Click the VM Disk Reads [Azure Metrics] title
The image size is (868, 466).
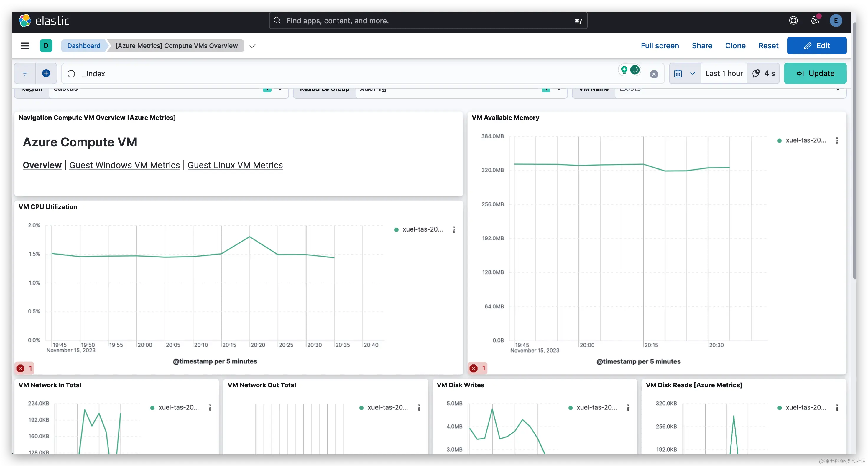tap(694, 385)
